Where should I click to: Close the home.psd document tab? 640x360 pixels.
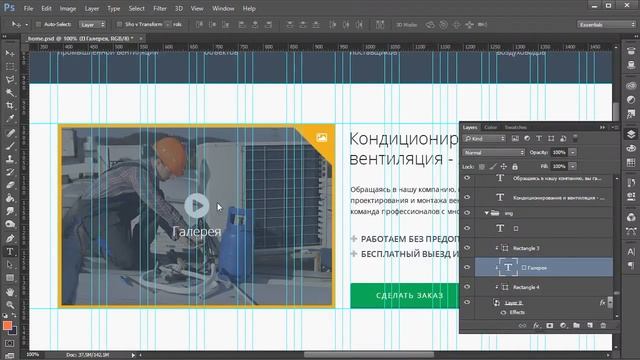click(x=141, y=38)
